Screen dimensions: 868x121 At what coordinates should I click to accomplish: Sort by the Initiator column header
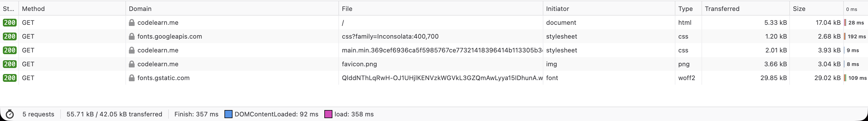tap(557, 9)
